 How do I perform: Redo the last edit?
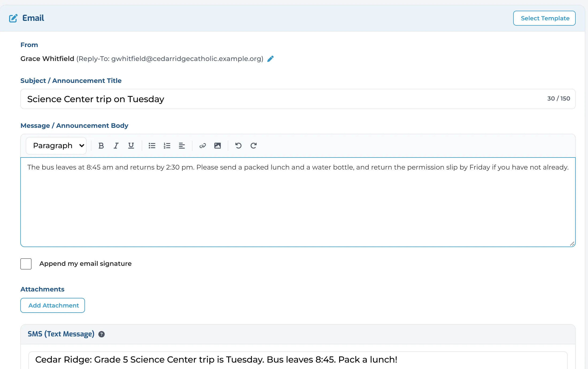coord(253,146)
